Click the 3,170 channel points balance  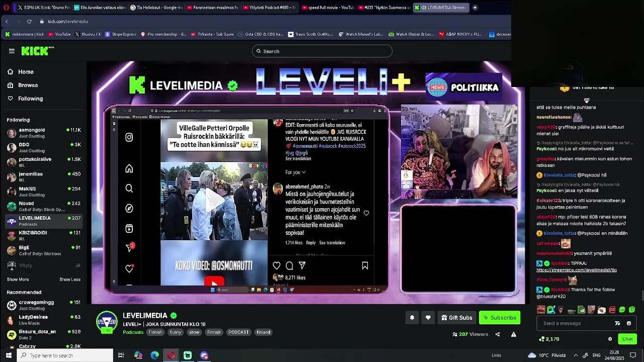549,339
